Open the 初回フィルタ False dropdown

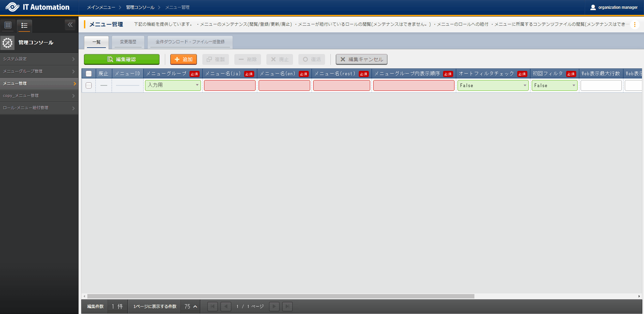pyautogui.click(x=555, y=85)
